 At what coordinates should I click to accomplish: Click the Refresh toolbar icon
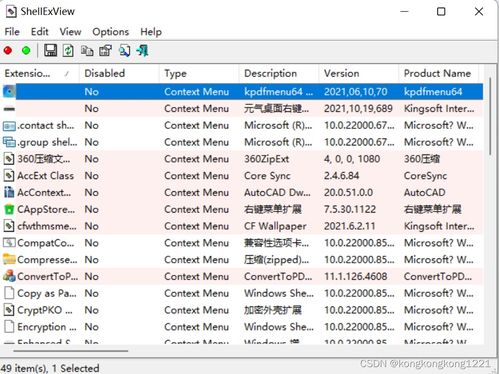[x=68, y=51]
